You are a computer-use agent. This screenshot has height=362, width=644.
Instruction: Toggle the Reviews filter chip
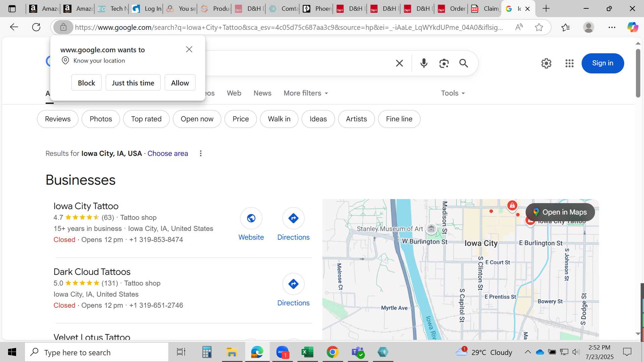tap(58, 119)
